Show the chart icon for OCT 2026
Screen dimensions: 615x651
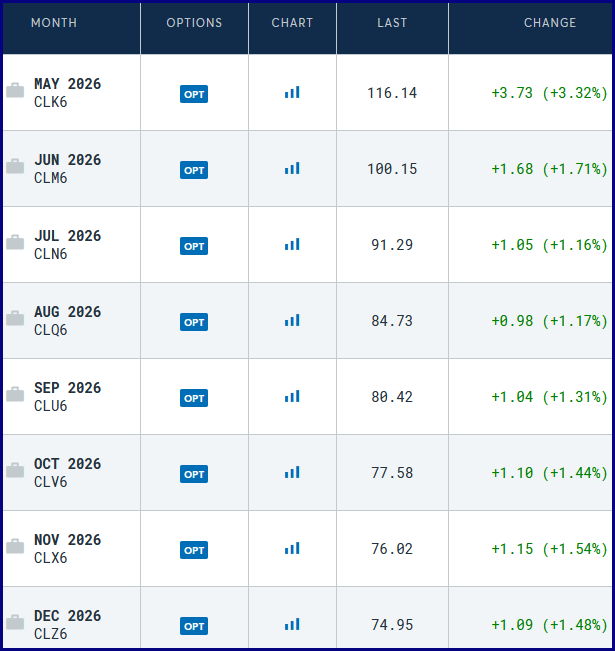pyautogui.click(x=292, y=473)
